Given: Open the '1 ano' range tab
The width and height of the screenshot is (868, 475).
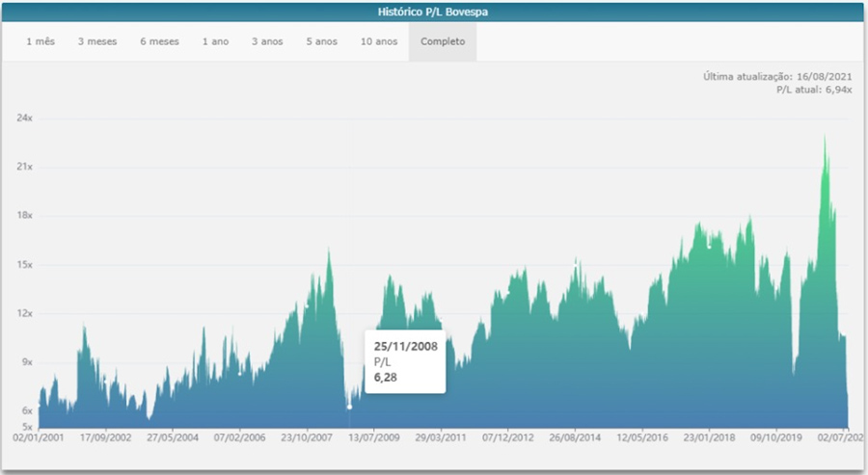Looking at the screenshot, I should point(215,42).
